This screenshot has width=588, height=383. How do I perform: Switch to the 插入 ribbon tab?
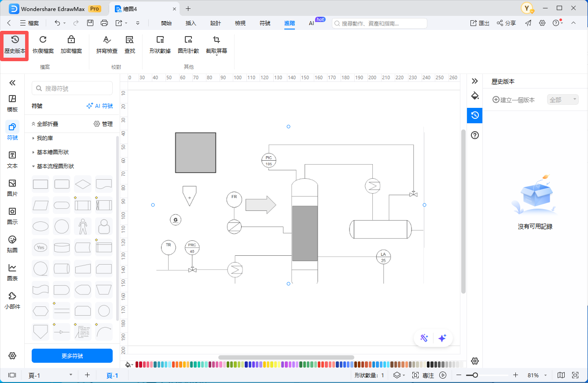pyautogui.click(x=191, y=23)
